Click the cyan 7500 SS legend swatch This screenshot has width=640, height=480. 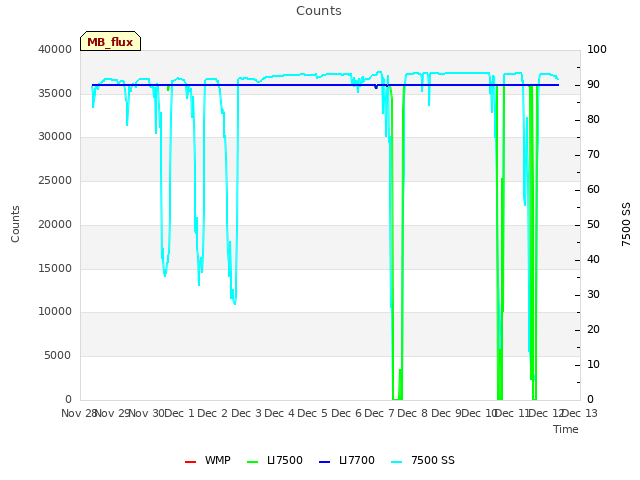pyautogui.click(x=397, y=462)
